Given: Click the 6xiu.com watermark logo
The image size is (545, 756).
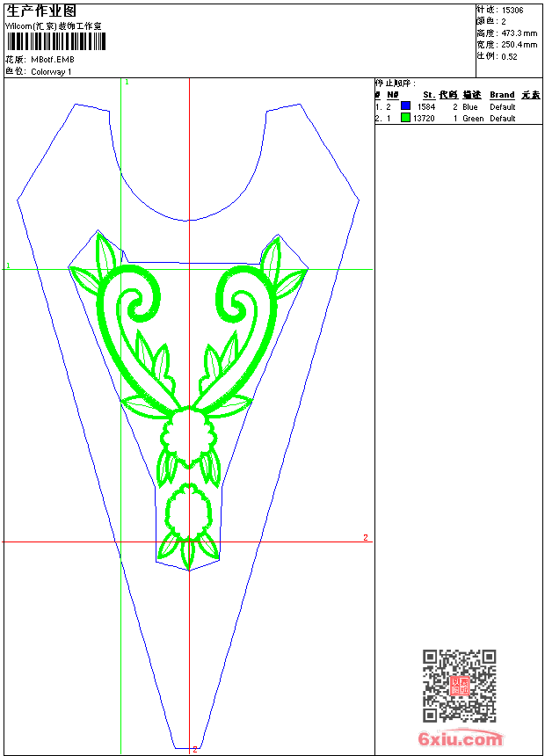Looking at the screenshot, I should (x=460, y=739).
